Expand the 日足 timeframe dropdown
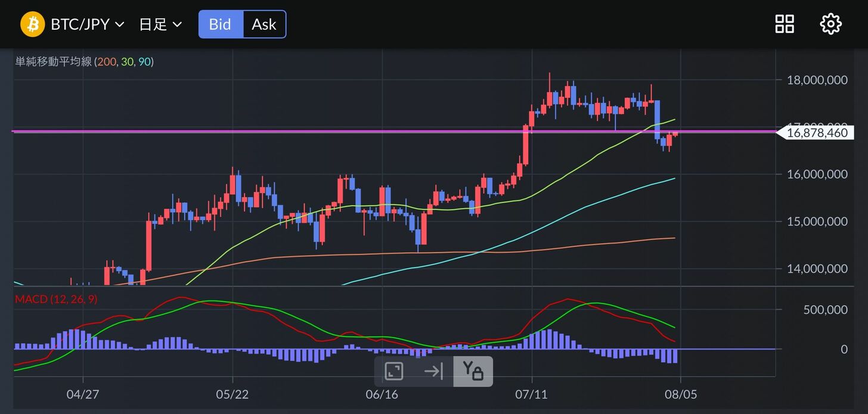Screen dimensions: 868x414 coord(160,24)
